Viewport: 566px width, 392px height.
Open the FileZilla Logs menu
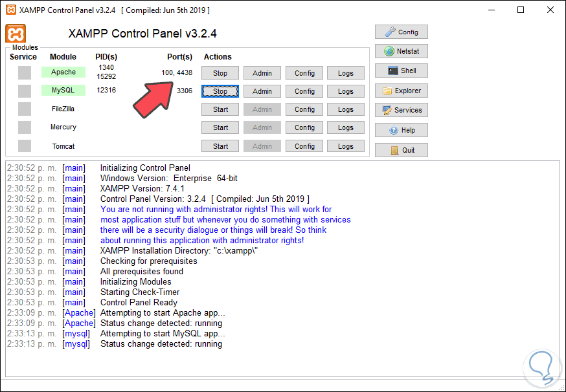[x=346, y=109]
